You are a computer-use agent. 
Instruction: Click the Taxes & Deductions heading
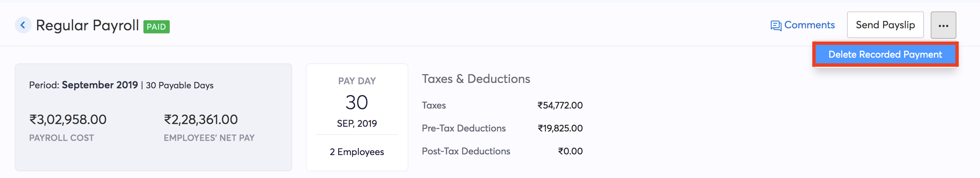click(x=475, y=79)
